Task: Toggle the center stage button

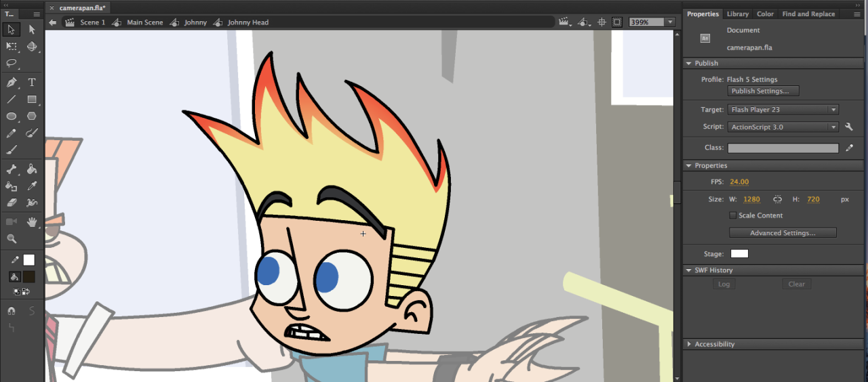Action: pos(601,22)
